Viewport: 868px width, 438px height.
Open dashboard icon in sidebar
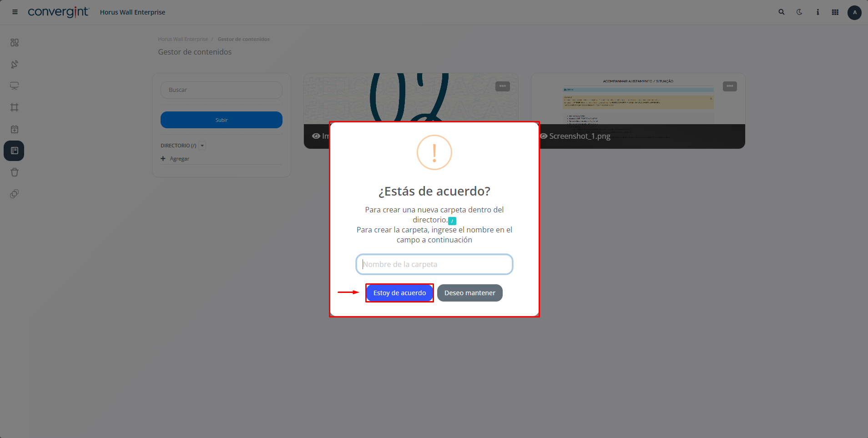pos(15,42)
